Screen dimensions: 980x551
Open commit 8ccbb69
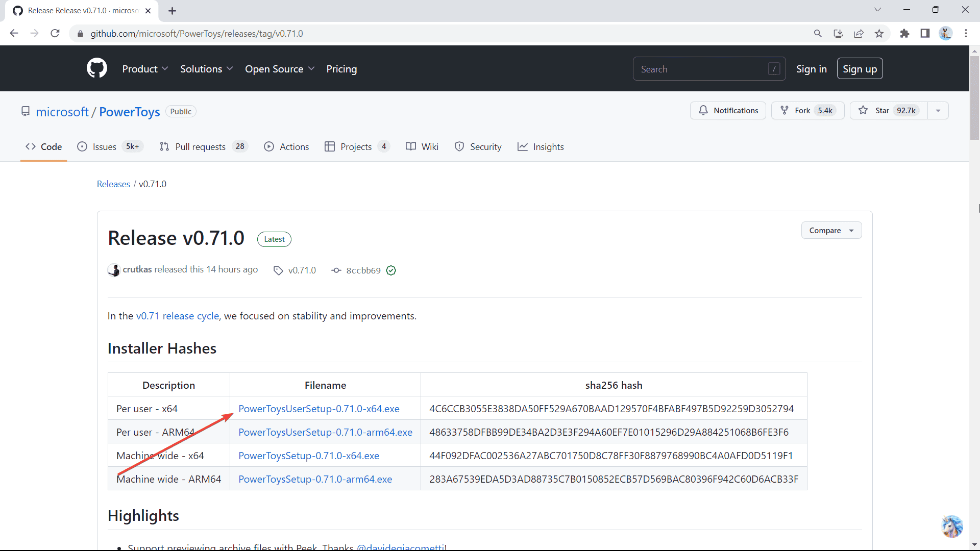[363, 270]
